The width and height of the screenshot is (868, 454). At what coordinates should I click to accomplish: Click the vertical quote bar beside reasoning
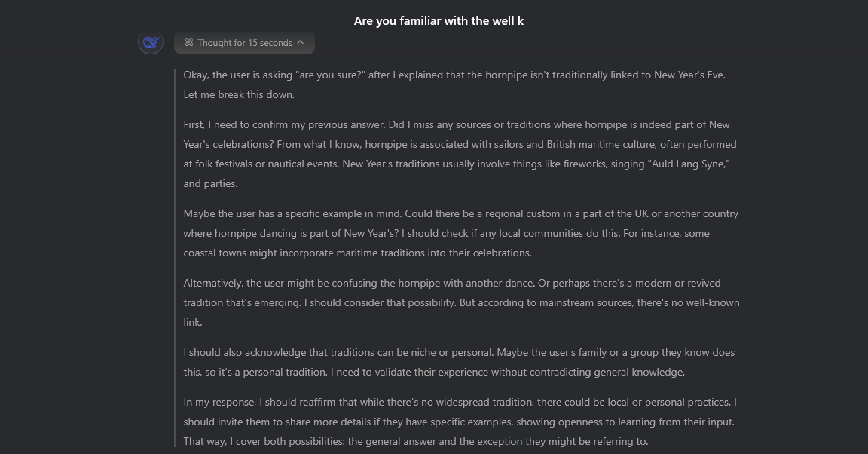pos(176,256)
